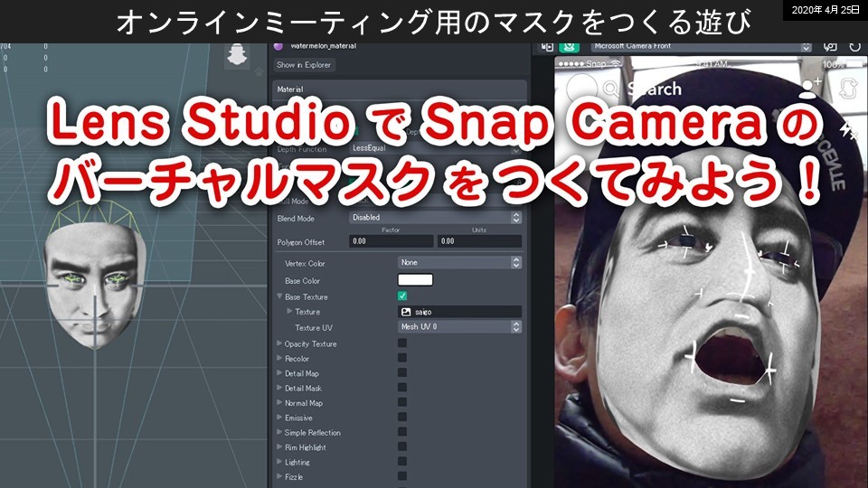Expand the Texture sub-row triangle
This screenshot has width=868, height=488.
point(289,312)
